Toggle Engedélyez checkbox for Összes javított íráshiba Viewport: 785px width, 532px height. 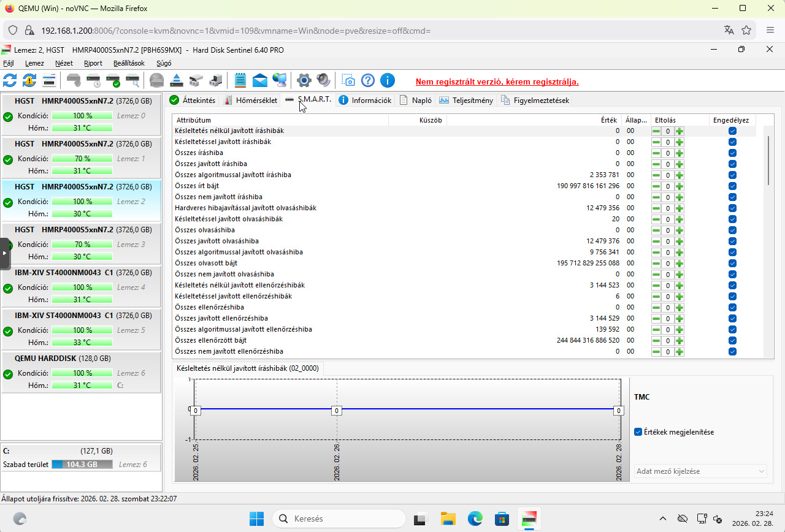point(732,164)
